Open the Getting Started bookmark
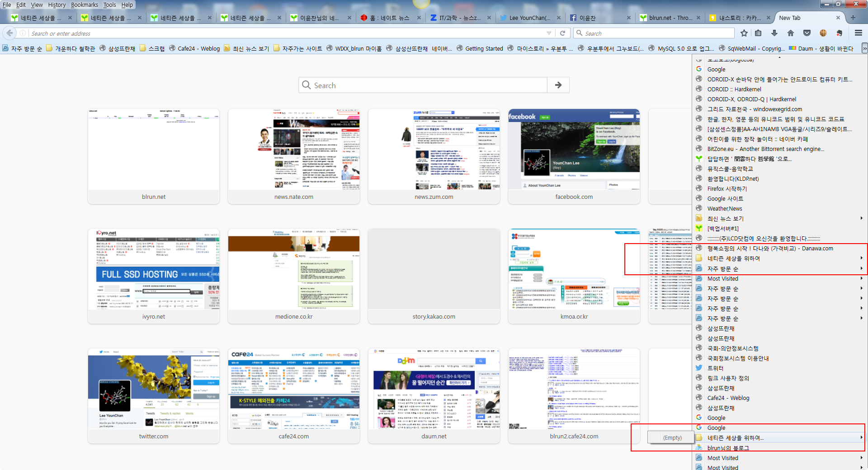The height and width of the screenshot is (470, 868). 480,48
